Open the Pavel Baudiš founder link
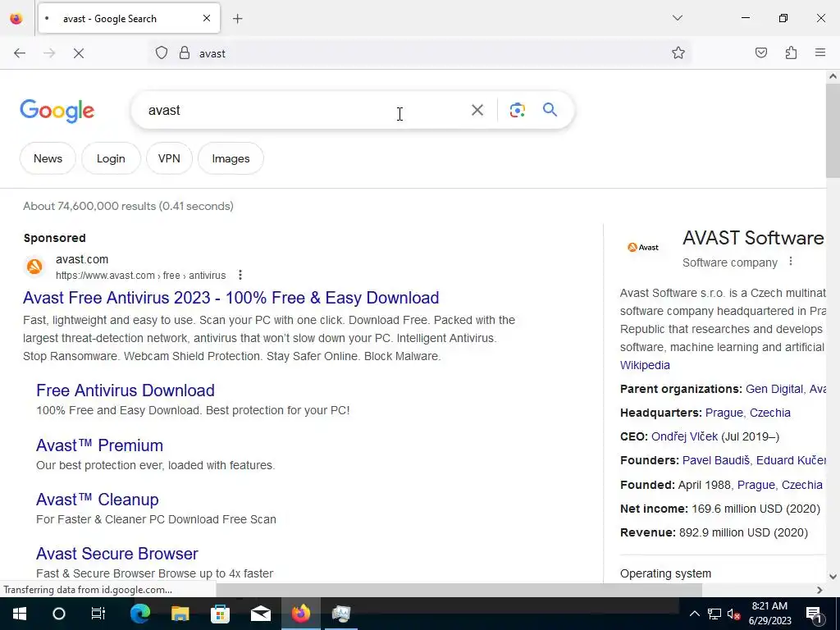Screen dimensions: 840x630 pyautogui.click(x=715, y=460)
